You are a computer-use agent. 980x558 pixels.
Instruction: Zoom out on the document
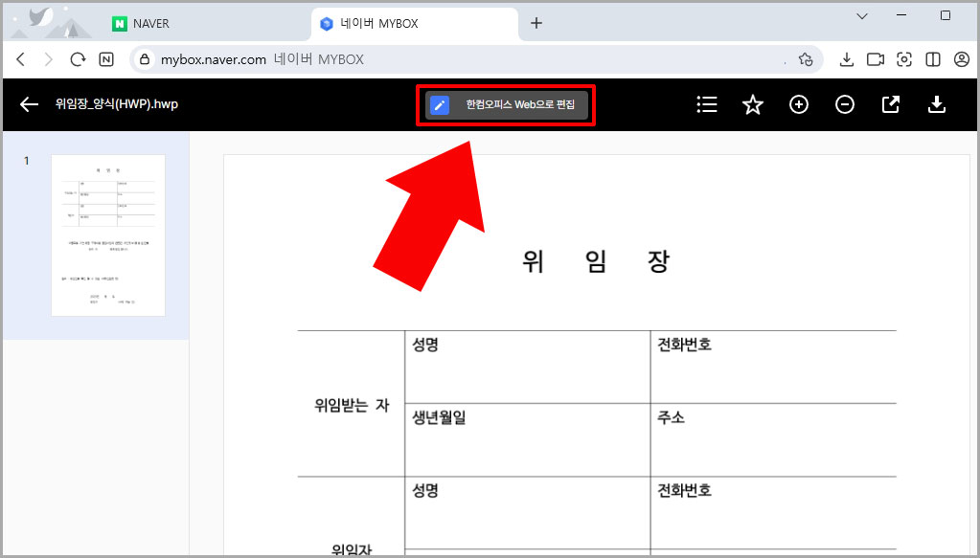pyautogui.click(x=845, y=104)
